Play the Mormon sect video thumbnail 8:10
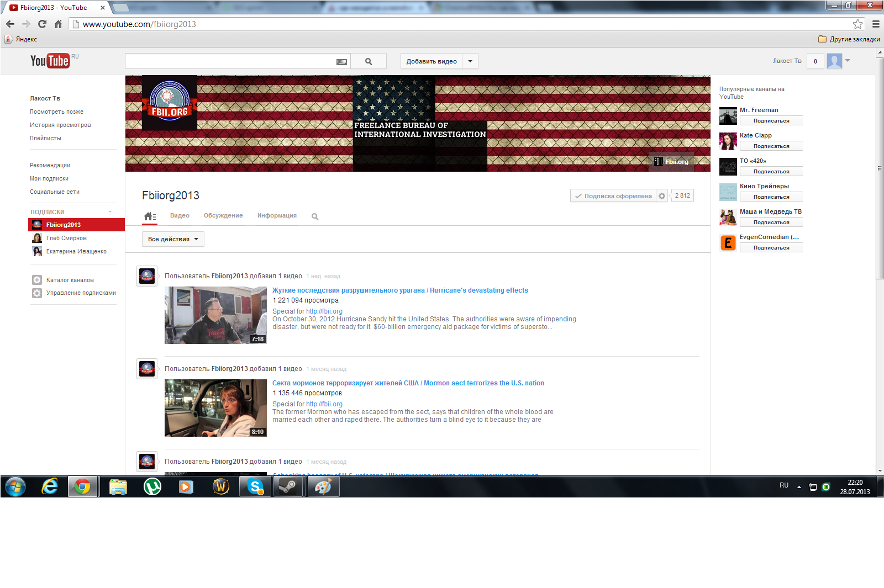Screen dimensions: 884x588 click(215, 408)
